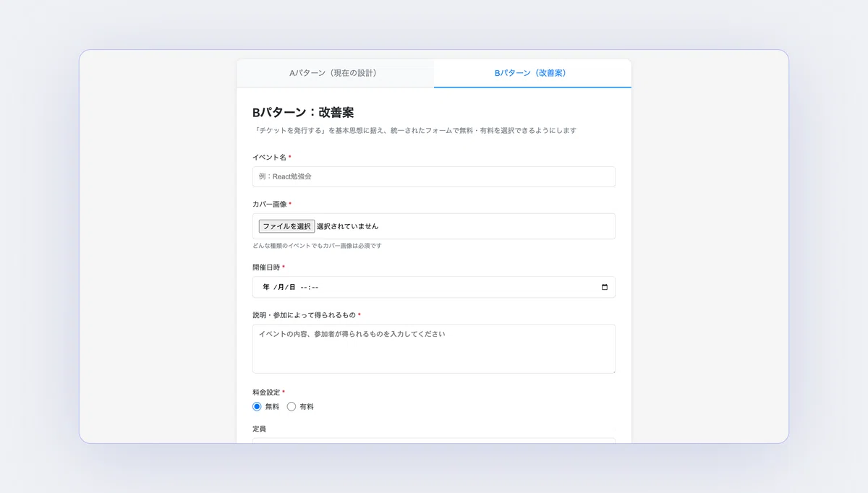The width and height of the screenshot is (868, 493).
Task: Click the ファイルを選択 button
Action: pyautogui.click(x=286, y=226)
